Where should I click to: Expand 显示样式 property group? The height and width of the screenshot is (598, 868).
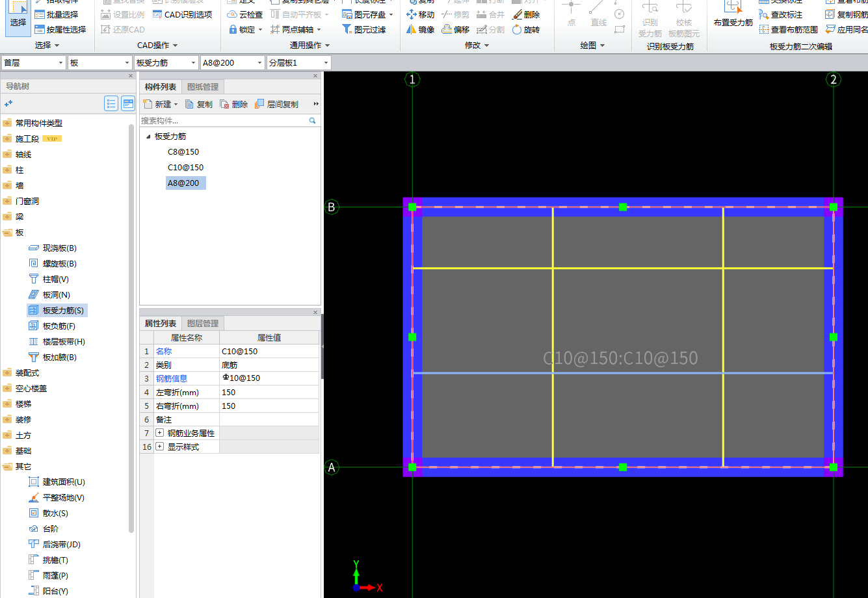[159, 447]
